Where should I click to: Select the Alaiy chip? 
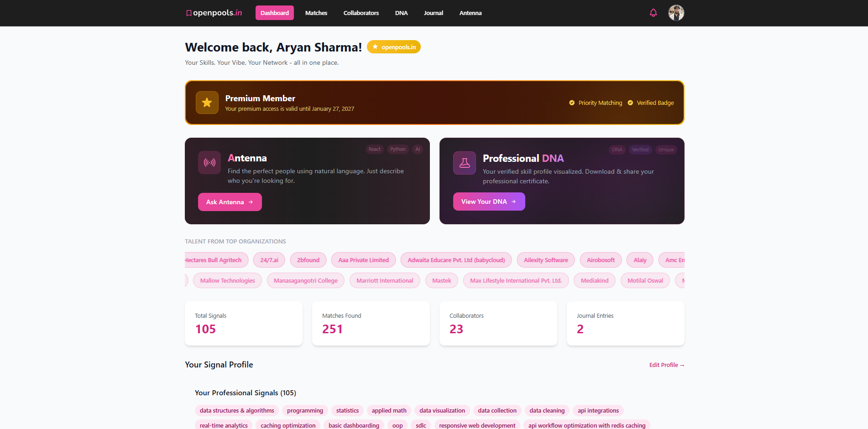point(640,260)
